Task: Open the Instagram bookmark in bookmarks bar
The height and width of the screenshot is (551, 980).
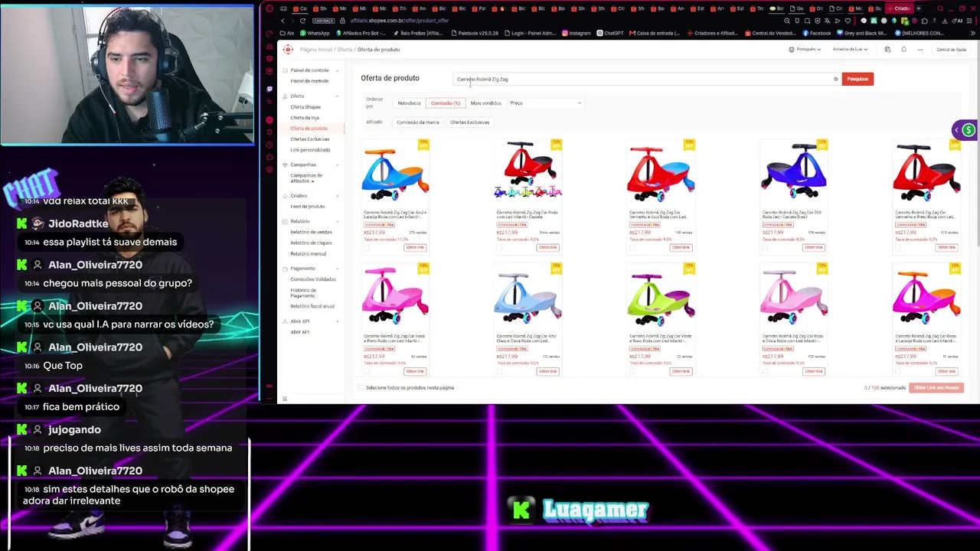Action: (577, 33)
